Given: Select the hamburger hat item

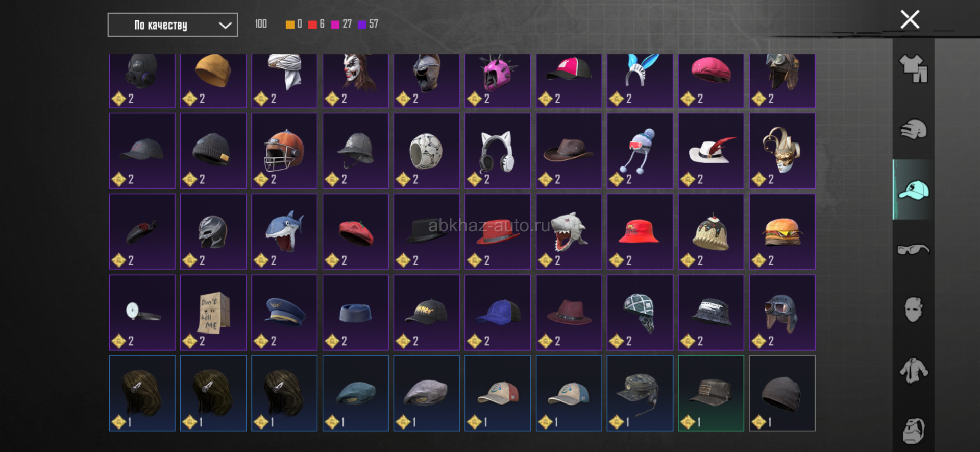Looking at the screenshot, I should (782, 231).
